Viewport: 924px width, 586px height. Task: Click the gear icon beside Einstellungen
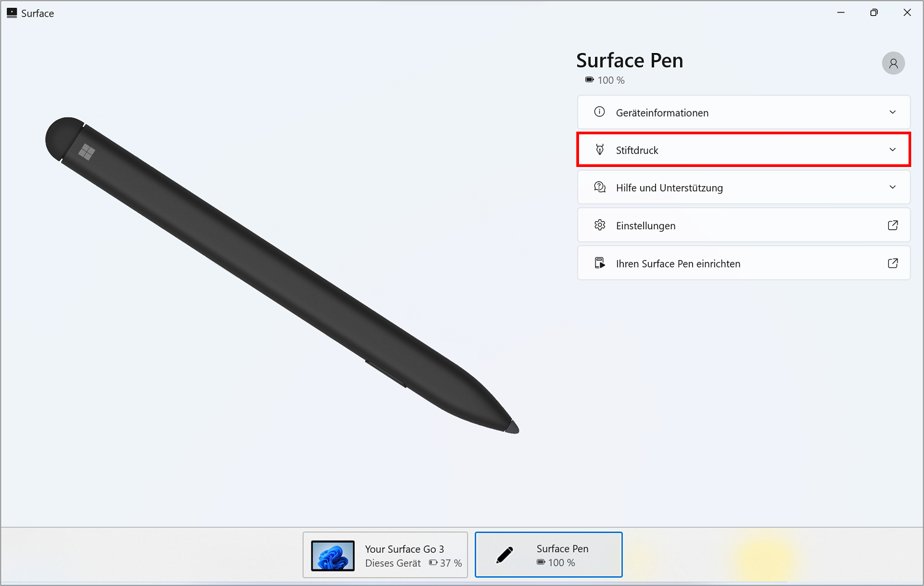pyautogui.click(x=599, y=225)
